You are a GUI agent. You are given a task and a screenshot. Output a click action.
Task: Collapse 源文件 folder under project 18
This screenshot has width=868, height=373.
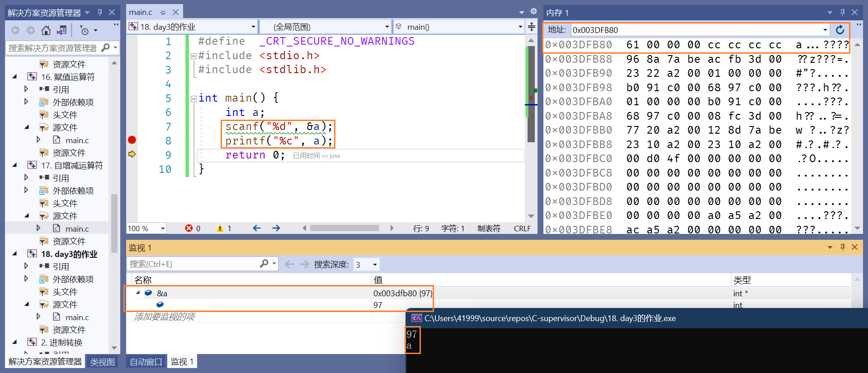click(27, 304)
